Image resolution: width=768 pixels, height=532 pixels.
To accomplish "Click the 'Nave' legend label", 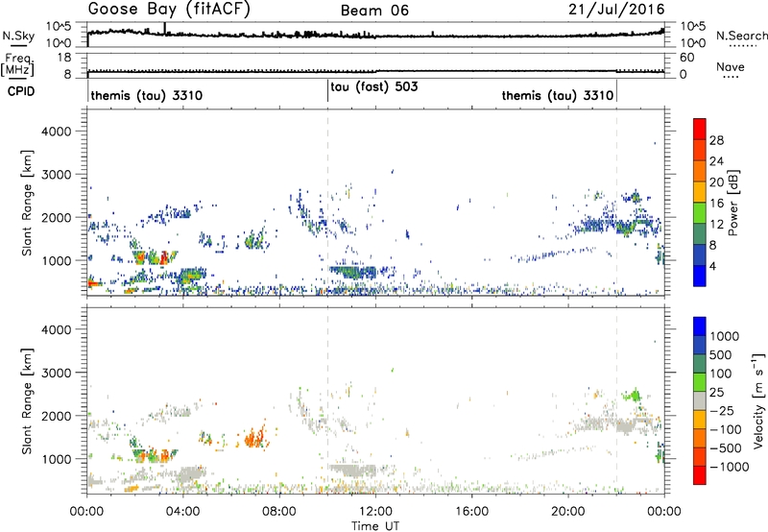I will [731, 66].
